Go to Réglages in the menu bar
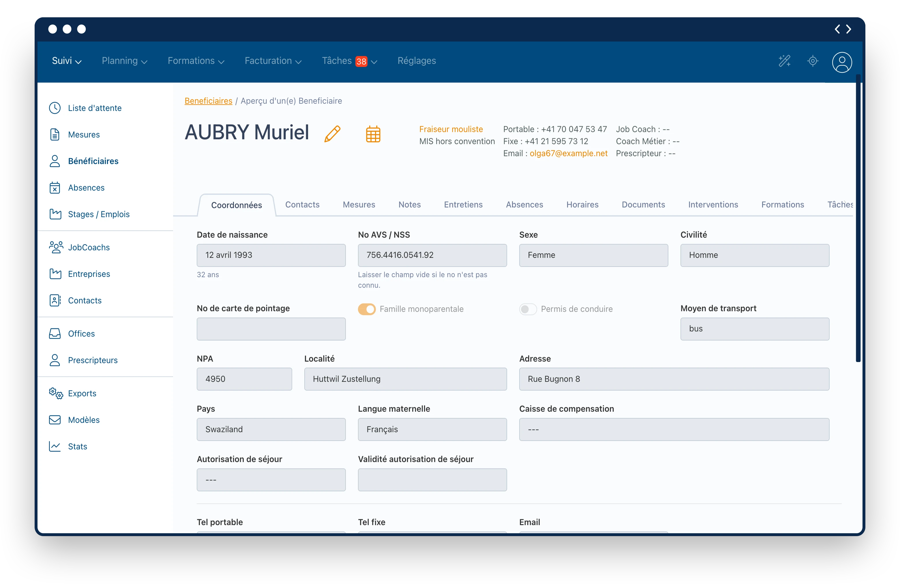The width and height of the screenshot is (900, 588). (416, 61)
